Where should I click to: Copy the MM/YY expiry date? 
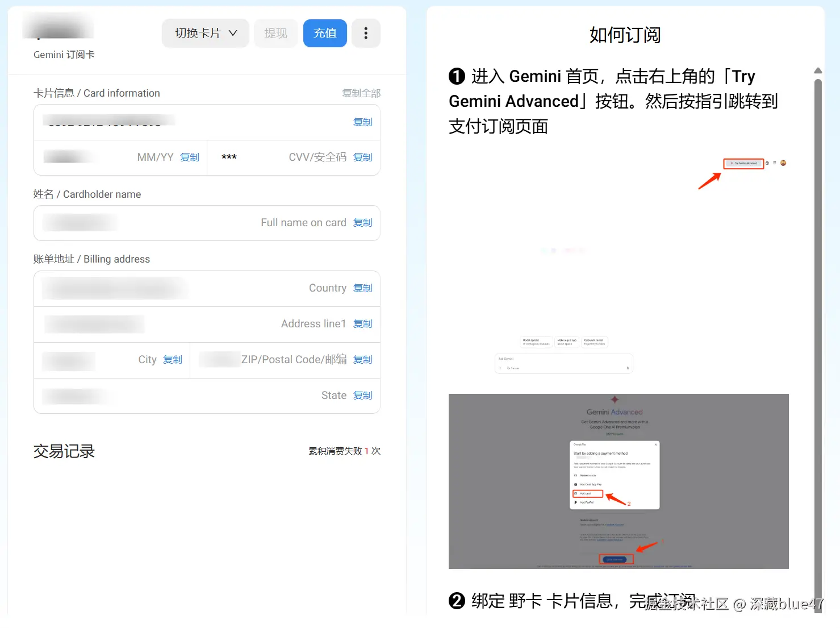tap(190, 157)
